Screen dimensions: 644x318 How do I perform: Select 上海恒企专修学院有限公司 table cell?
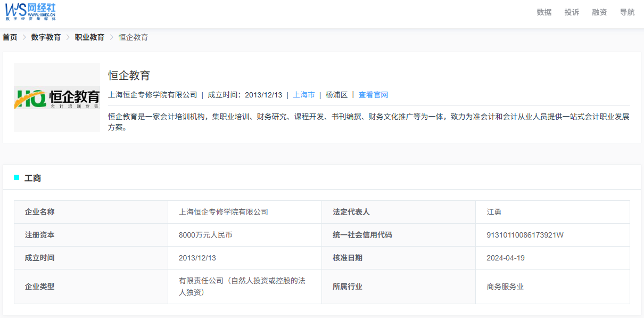pyautogui.click(x=245, y=212)
